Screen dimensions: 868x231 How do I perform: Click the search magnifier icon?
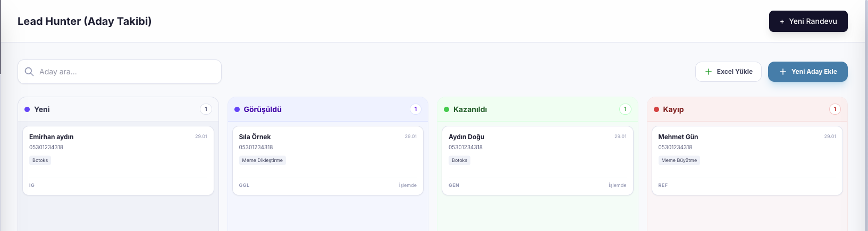(29, 72)
